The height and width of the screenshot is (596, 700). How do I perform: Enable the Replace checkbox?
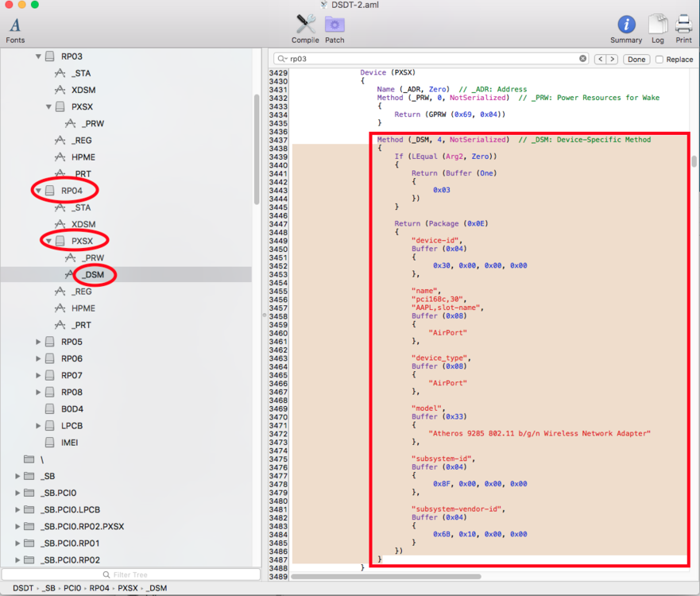(659, 60)
